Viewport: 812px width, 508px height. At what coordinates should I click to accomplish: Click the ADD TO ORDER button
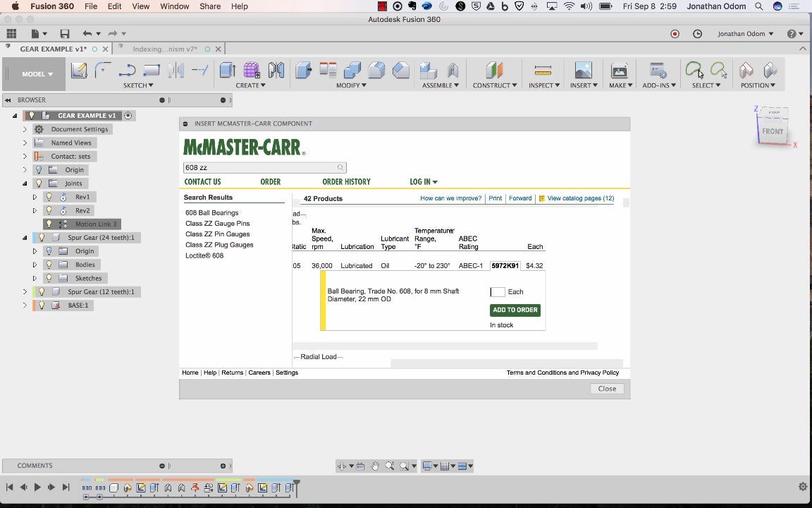coord(515,310)
